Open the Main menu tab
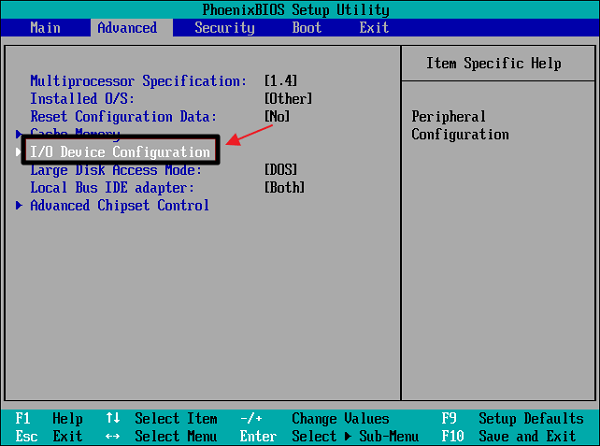 tap(45, 28)
